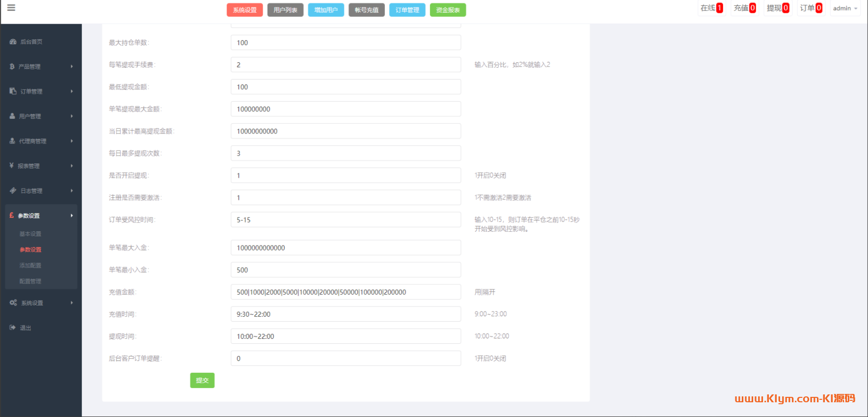Click the green 资金报表 top button
The image size is (868, 417).
click(x=448, y=10)
